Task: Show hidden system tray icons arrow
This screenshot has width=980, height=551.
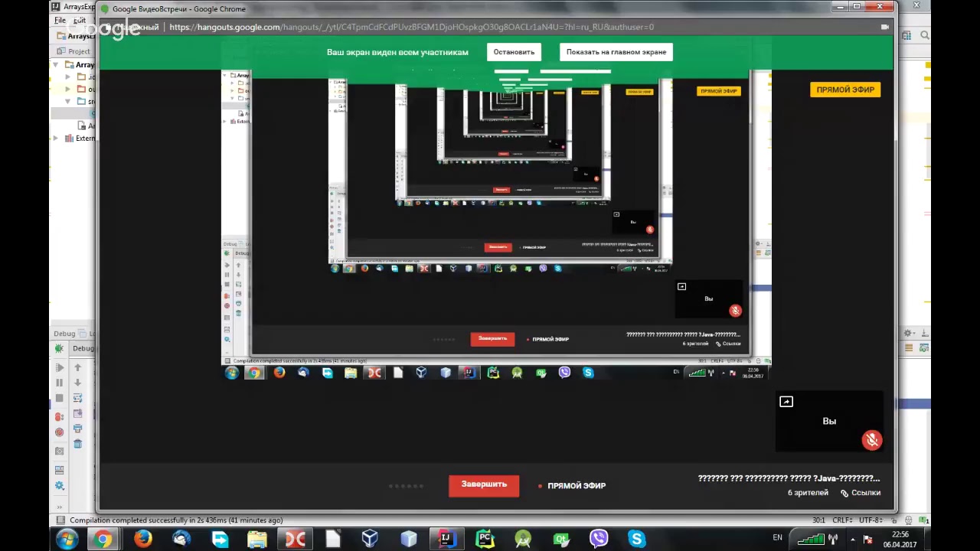Action: pos(852,540)
